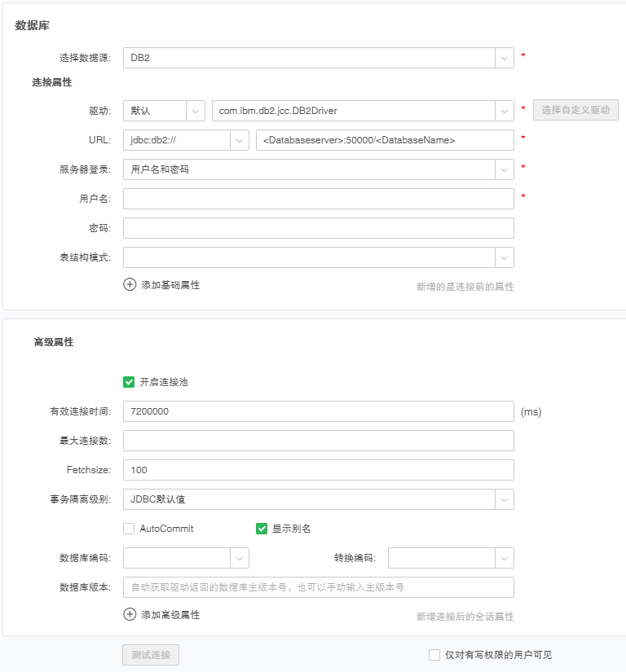The image size is (626, 672).
Task: Click the plus icon for 添加基础属性
Action: click(x=130, y=284)
